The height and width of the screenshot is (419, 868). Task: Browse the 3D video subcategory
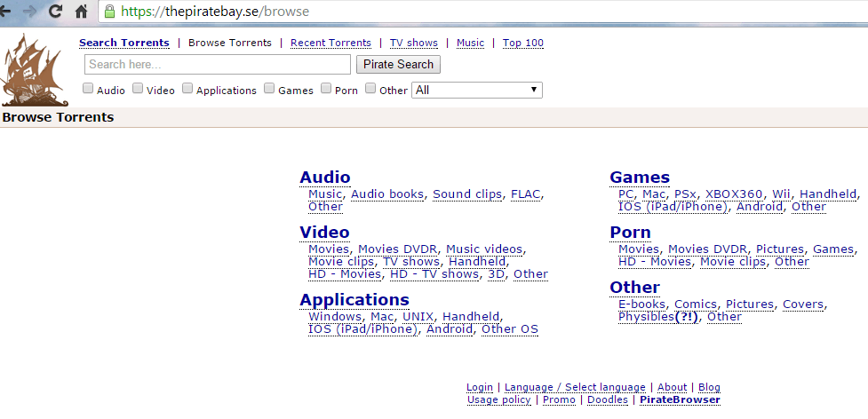[x=496, y=274]
